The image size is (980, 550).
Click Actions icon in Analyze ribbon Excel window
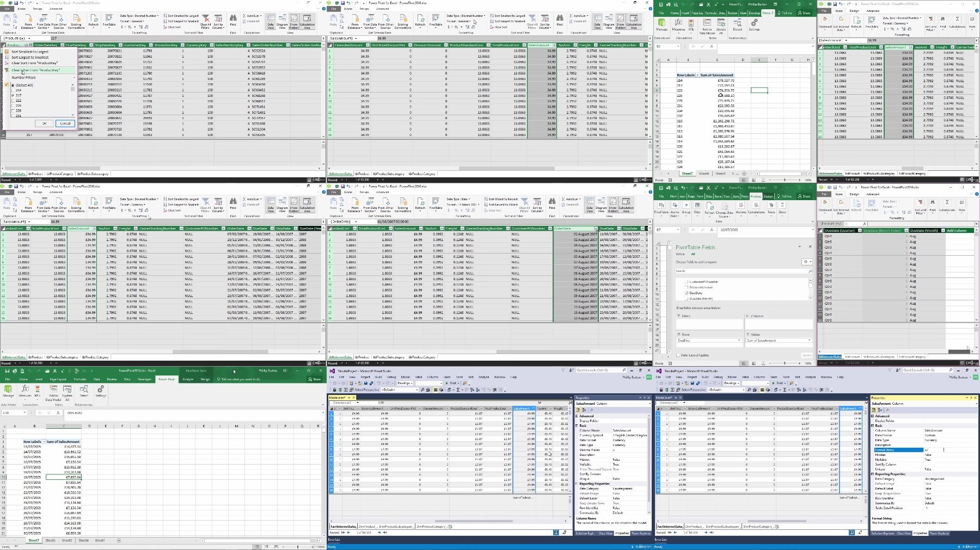(x=741, y=208)
